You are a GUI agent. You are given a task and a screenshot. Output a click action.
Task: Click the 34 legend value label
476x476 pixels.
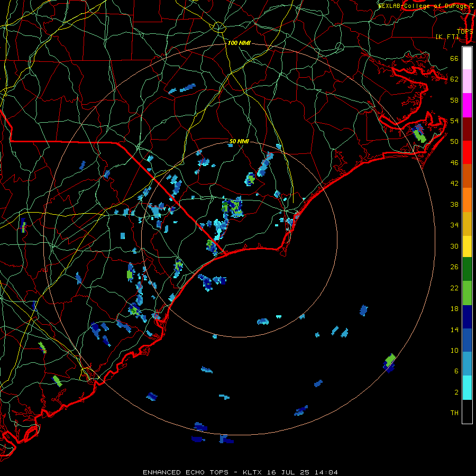[454, 225]
